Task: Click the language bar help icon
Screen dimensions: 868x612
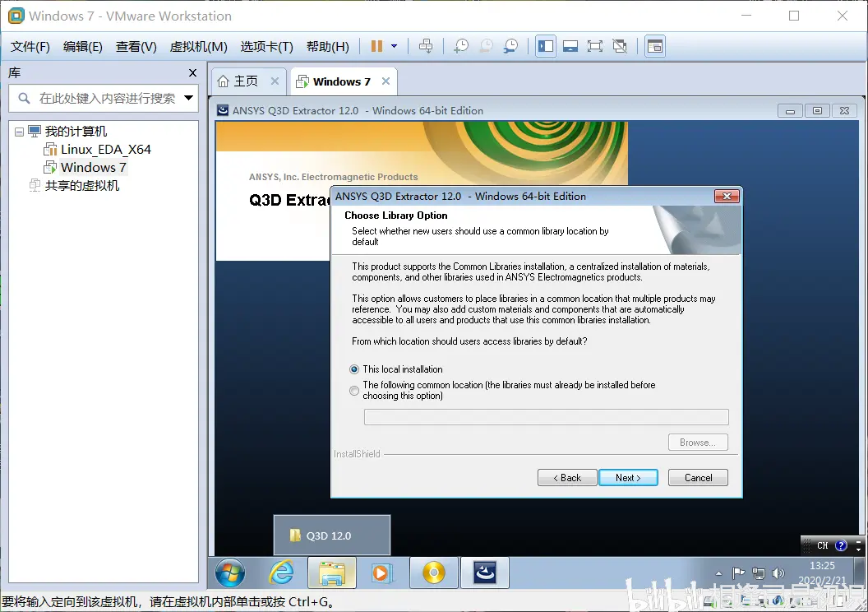Action: click(841, 545)
